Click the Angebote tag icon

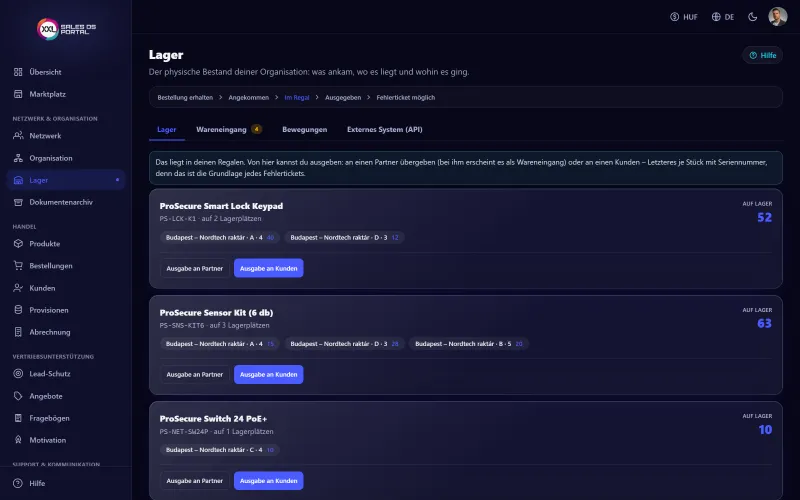18,396
